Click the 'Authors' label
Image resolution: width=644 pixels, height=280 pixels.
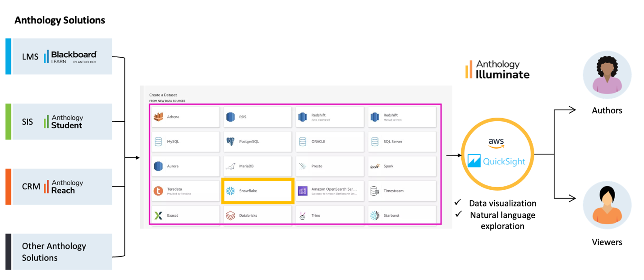click(607, 110)
